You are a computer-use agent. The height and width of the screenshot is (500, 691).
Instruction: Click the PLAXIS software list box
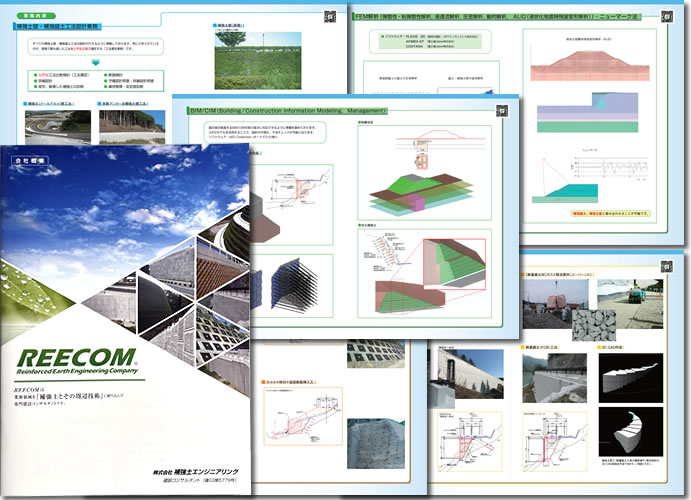click(430, 41)
